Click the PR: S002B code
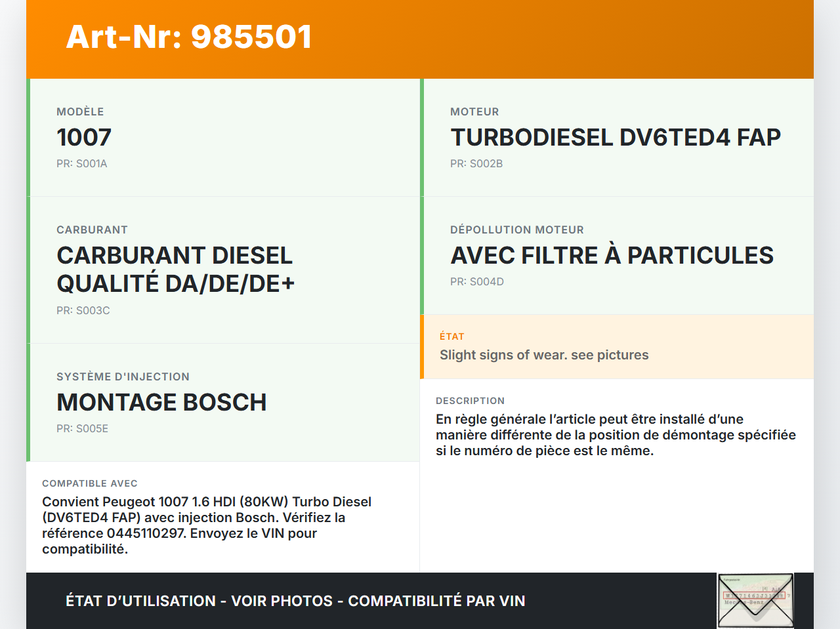This screenshot has height=629, width=840. [476, 164]
